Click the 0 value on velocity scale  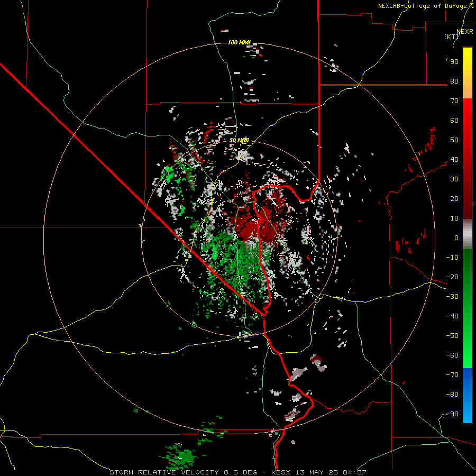[x=456, y=238]
